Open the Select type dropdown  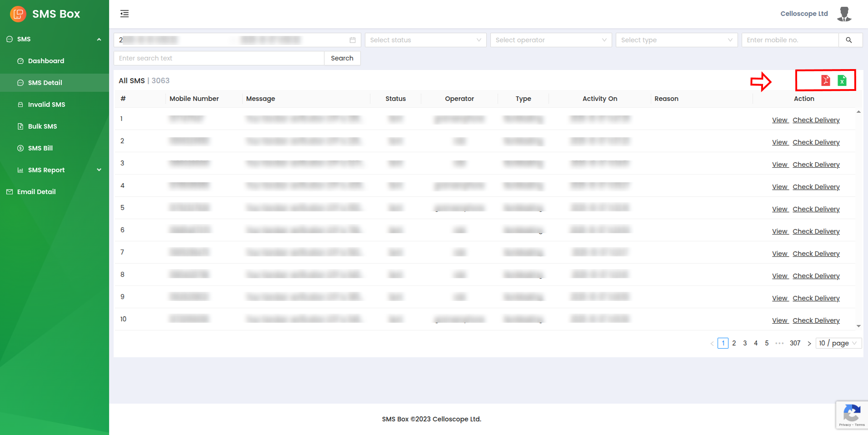tap(676, 40)
